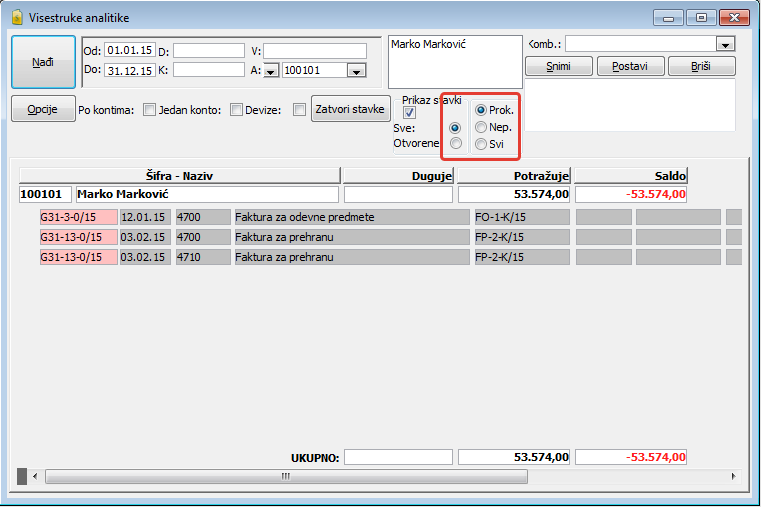Viewport: 761px width, 507px height.
Task: Click the Visestruke analitike title bar icon
Action: click(x=16, y=17)
